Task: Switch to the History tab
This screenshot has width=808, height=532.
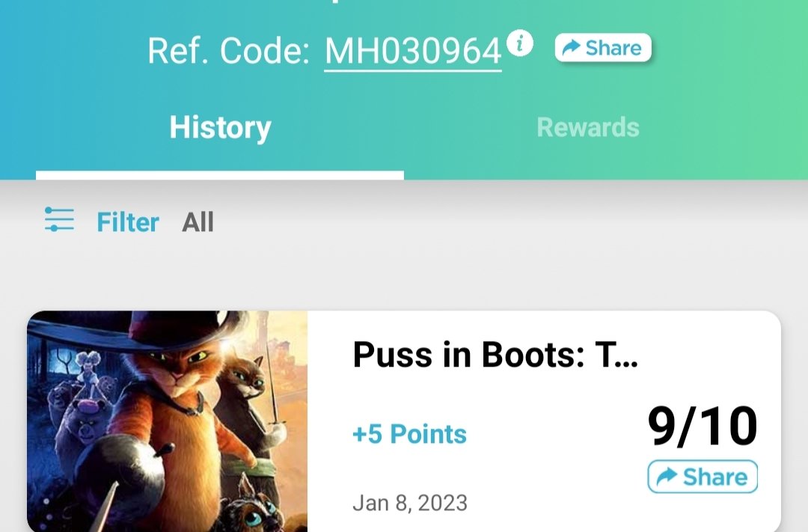Action: coord(220,127)
